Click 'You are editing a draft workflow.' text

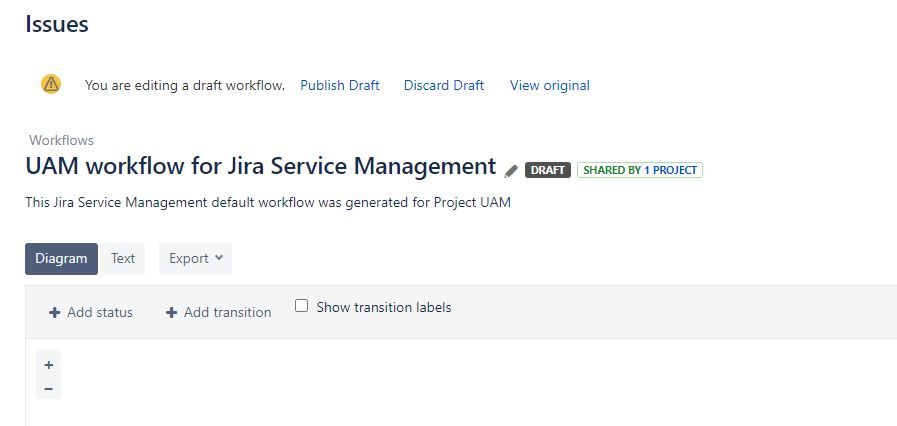(x=185, y=86)
